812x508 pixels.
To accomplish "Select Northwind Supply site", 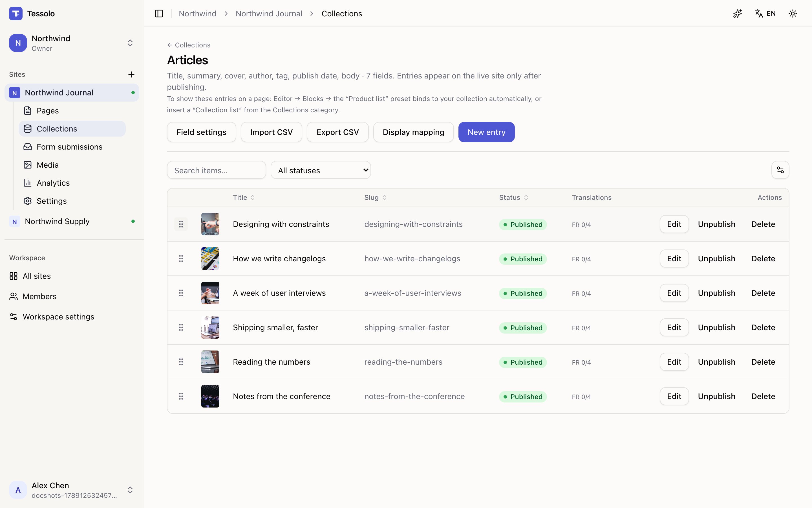I will click(72, 222).
